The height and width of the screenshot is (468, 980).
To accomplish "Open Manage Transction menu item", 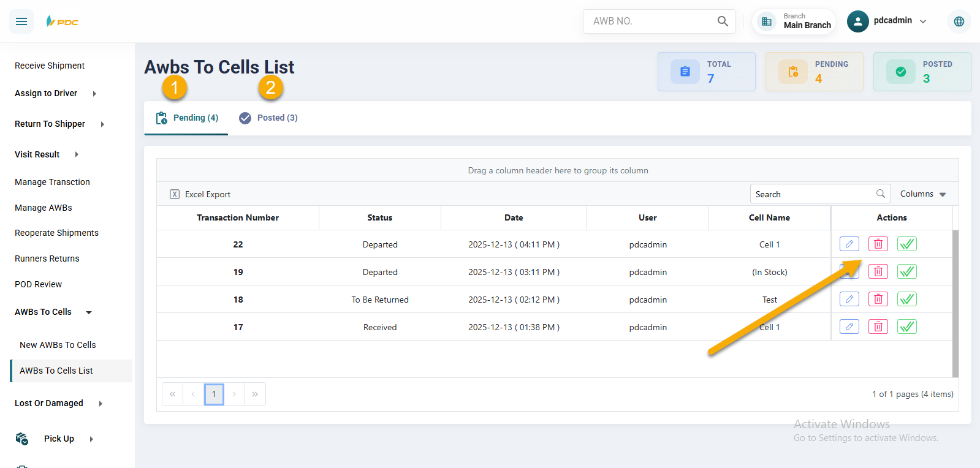I will pos(52,182).
